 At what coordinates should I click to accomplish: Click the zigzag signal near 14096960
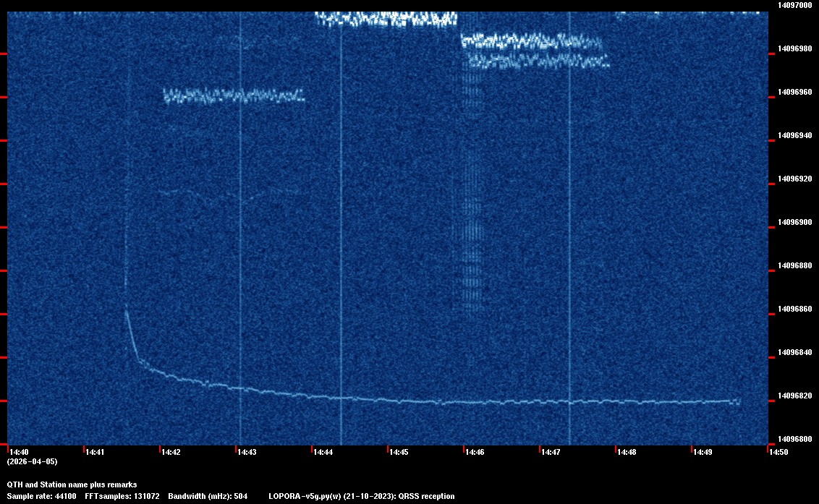pos(234,95)
